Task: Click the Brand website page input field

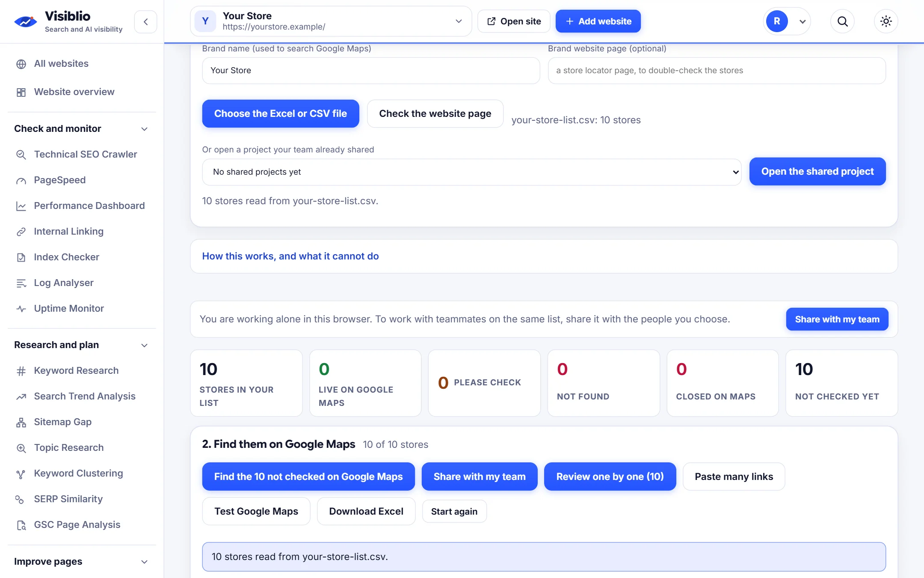Action: click(717, 70)
